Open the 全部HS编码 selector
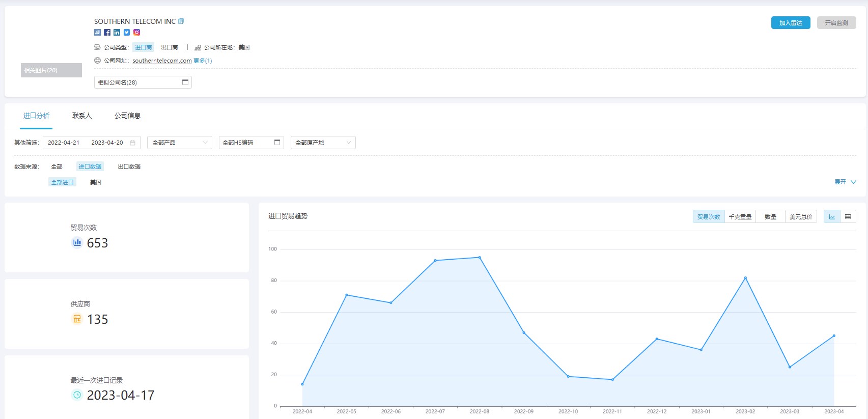 coord(251,143)
